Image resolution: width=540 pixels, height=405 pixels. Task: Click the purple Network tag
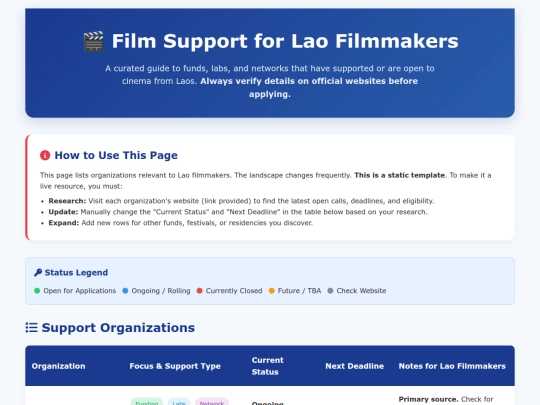point(212,402)
